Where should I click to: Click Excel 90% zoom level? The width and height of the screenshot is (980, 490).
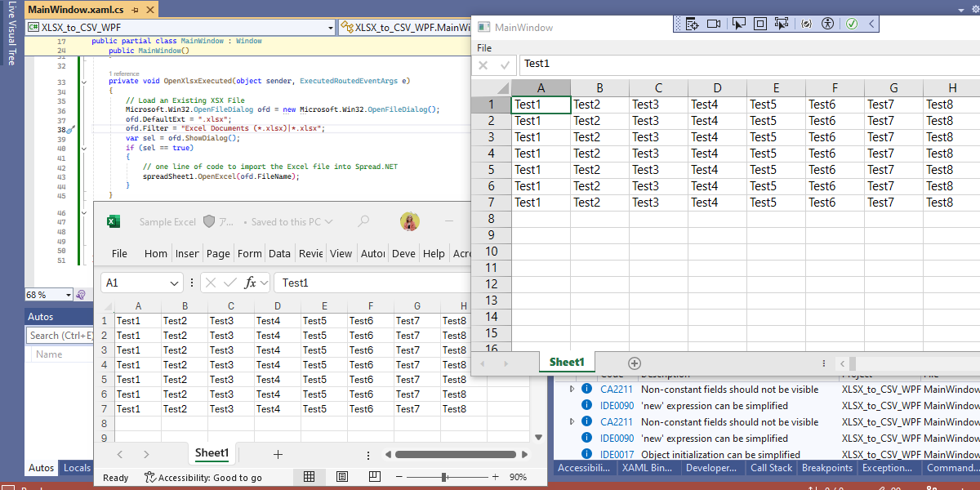pyautogui.click(x=518, y=477)
